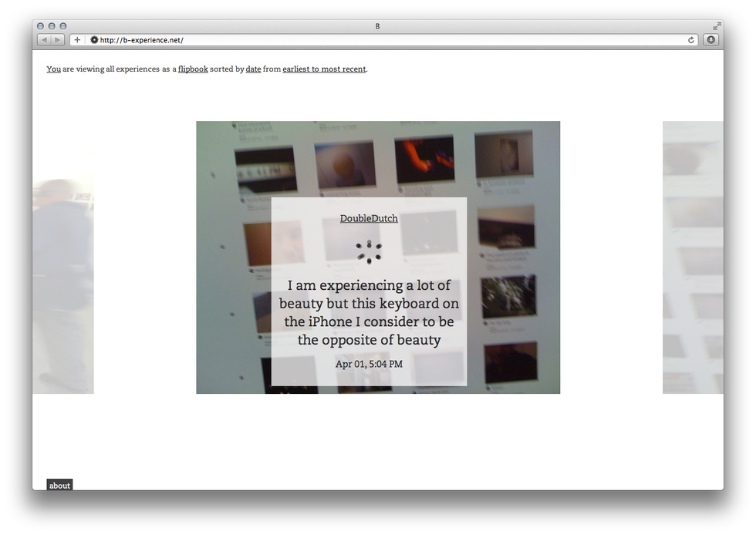
Task: Change the 'flipbook' view option
Action: (193, 69)
